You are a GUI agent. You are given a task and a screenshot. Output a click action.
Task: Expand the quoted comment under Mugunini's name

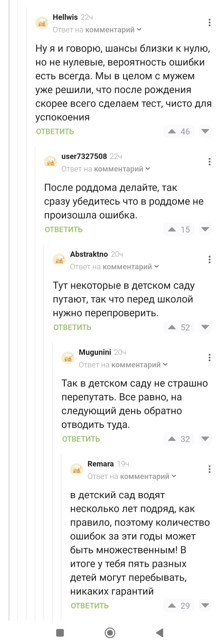pyautogui.click(x=136, y=364)
